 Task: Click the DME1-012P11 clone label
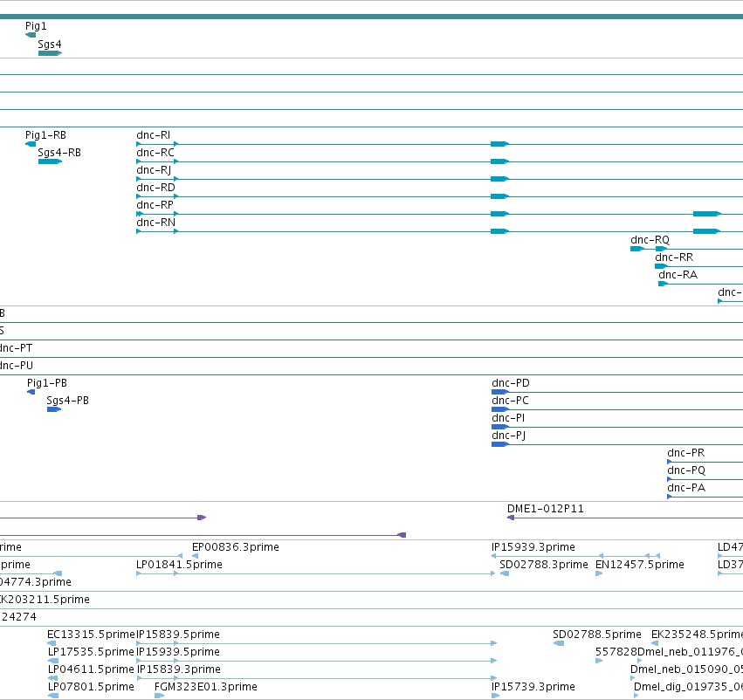546,509
